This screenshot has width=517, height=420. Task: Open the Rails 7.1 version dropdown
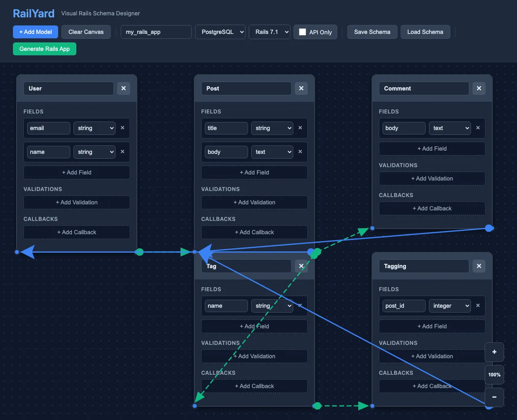(270, 32)
